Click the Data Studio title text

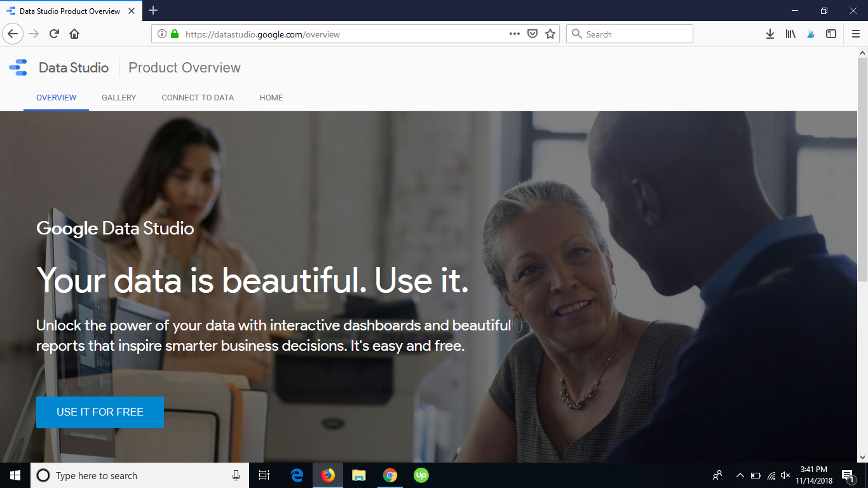(x=74, y=67)
